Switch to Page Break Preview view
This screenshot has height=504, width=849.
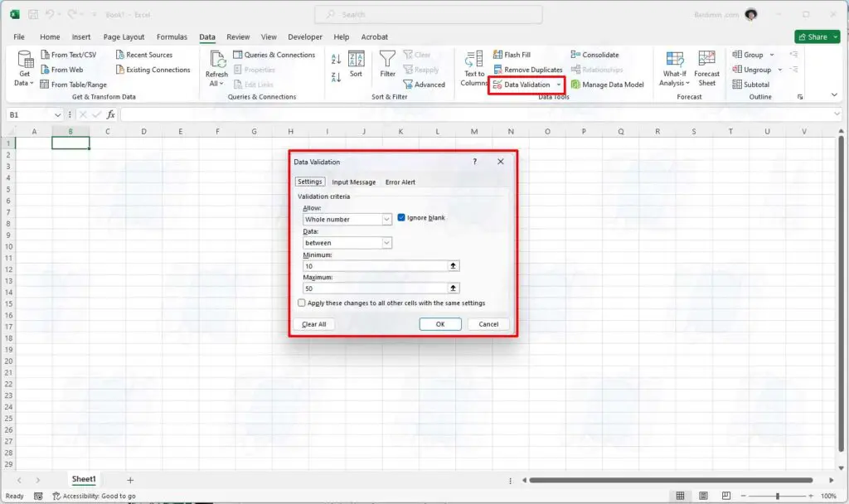[x=726, y=496]
